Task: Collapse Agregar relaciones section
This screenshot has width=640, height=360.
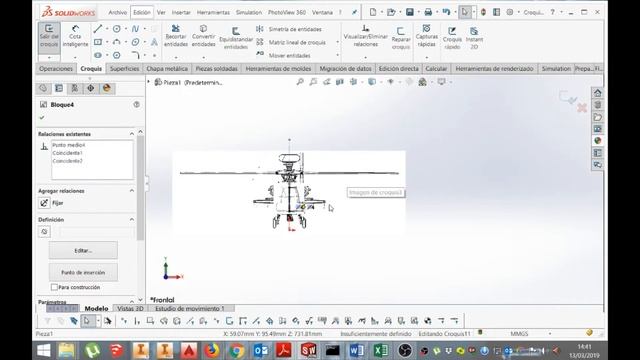Action: tap(132, 191)
